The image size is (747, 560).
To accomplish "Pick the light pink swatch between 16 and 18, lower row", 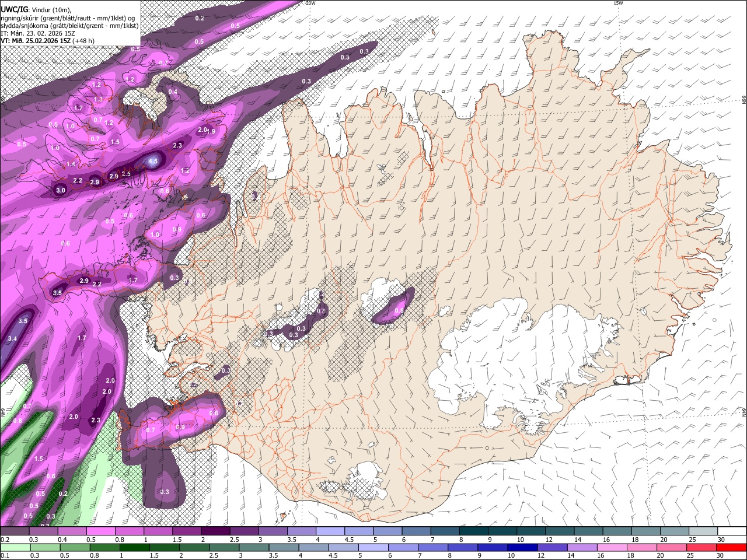I will [612, 547].
